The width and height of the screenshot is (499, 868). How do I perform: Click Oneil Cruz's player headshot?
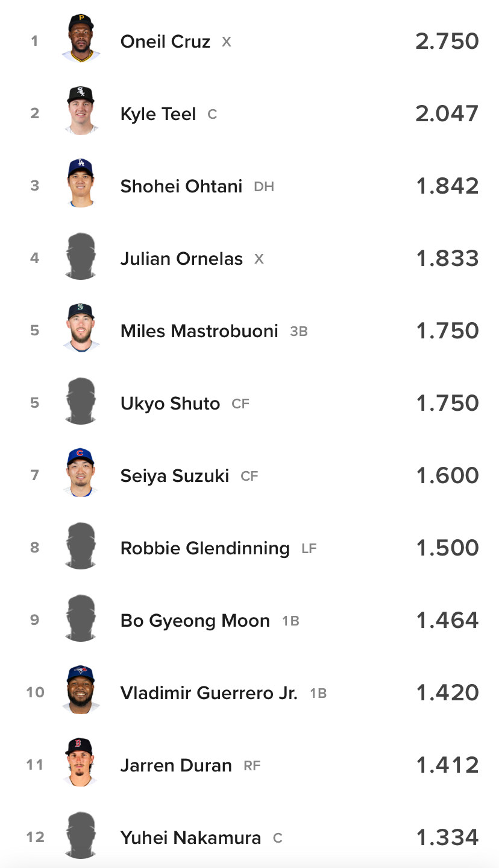pyautogui.click(x=81, y=39)
